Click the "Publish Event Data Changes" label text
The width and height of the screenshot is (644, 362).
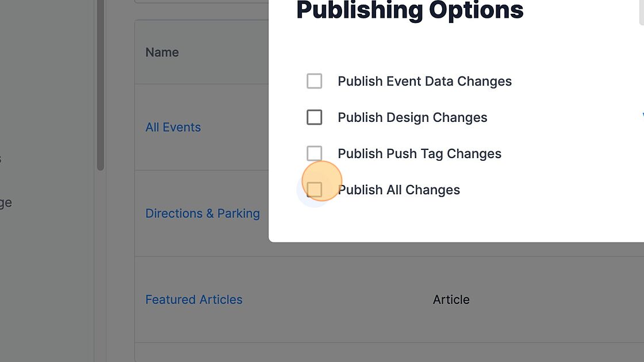tap(424, 81)
